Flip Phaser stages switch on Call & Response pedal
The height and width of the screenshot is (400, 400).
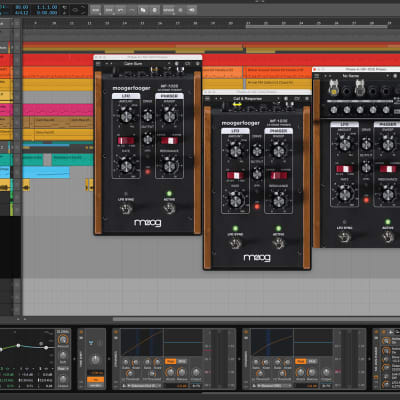click(x=279, y=175)
